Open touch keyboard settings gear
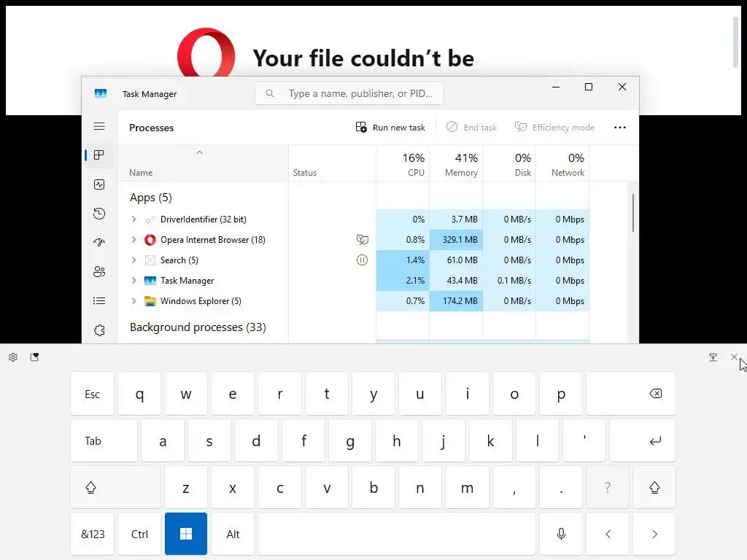The width and height of the screenshot is (747, 560). coord(13,357)
